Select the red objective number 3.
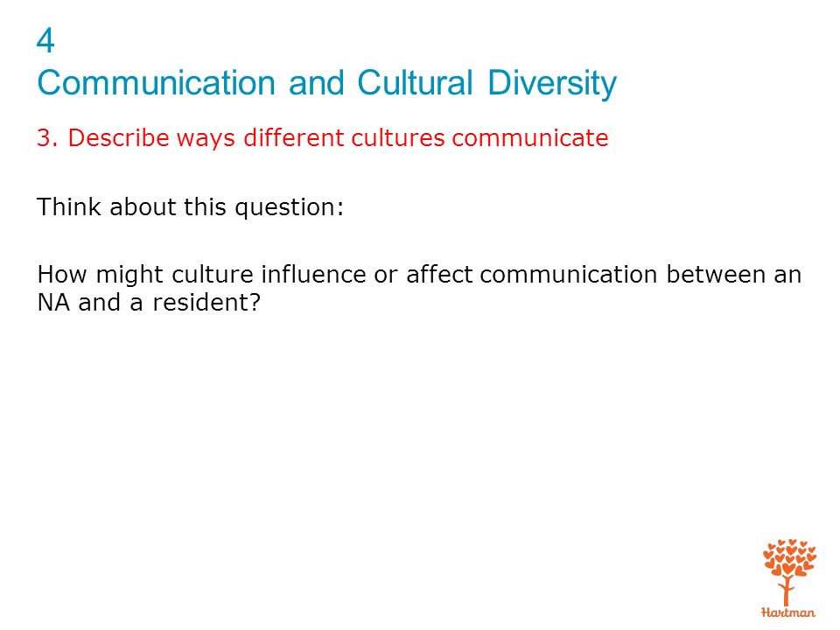The width and height of the screenshot is (840, 630). [47, 137]
